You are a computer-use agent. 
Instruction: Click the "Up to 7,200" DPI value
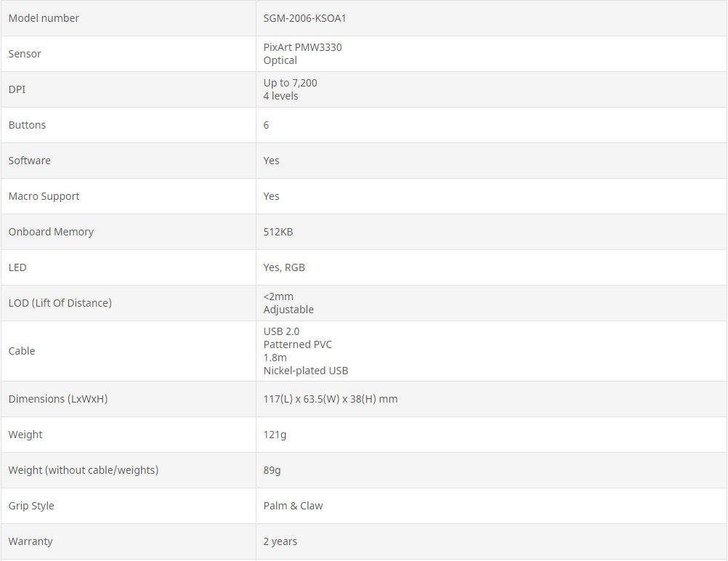(290, 83)
